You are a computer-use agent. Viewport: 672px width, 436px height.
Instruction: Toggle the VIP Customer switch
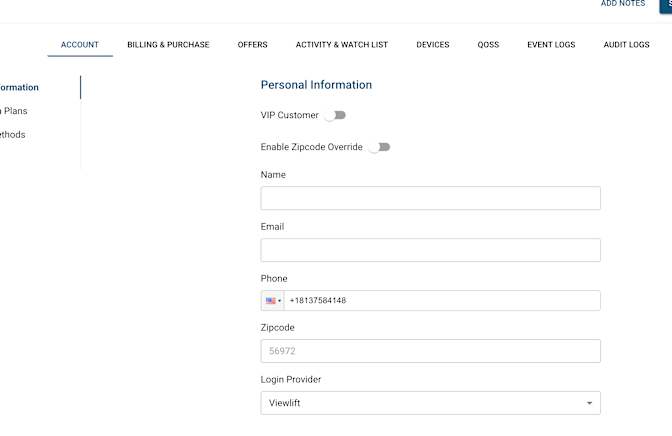pyautogui.click(x=334, y=115)
